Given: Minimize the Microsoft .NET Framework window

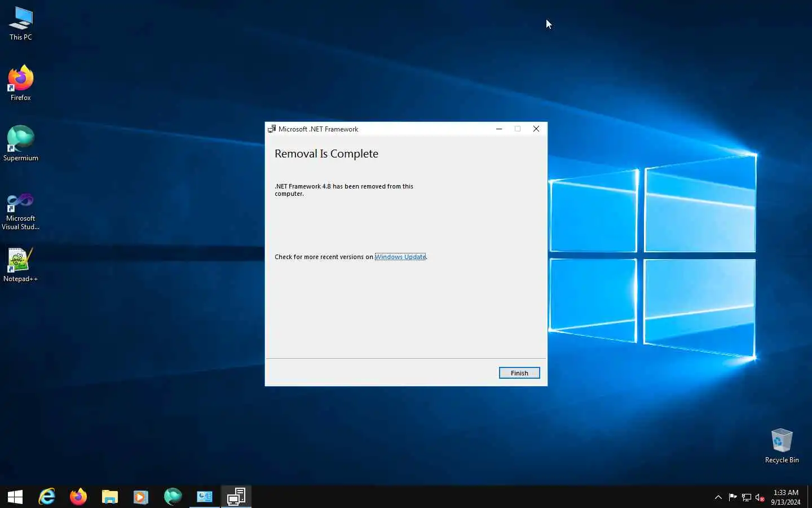Looking at the screenshot, I should coord(499,129).
